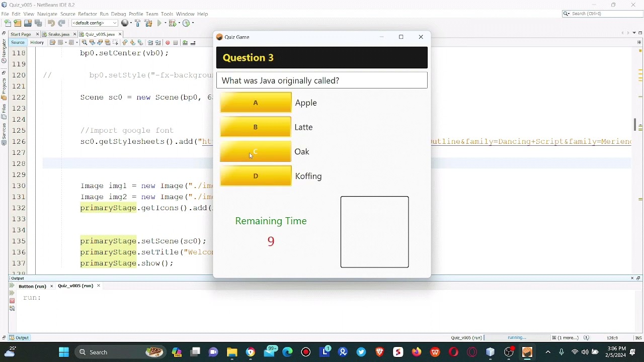Screen dimensions: 644x362
Task: Click code line 135 primaryStage.setScene(sc0)
Action: (x=143, y=241)
